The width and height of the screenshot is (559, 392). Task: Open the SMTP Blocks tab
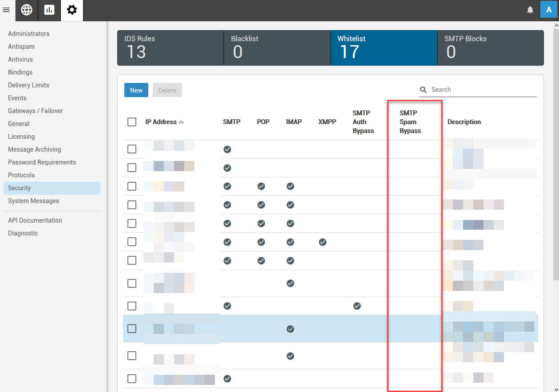pos(490,48)
